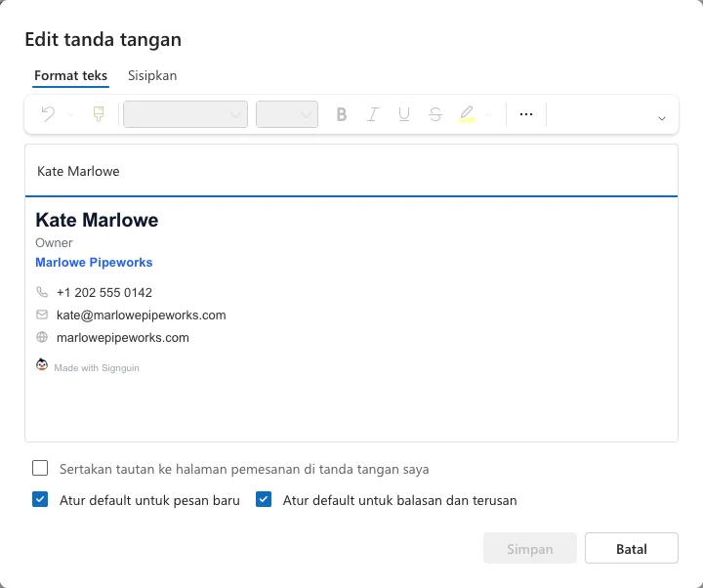Expand the toolbar with right chevron

[x=662, y=118]
